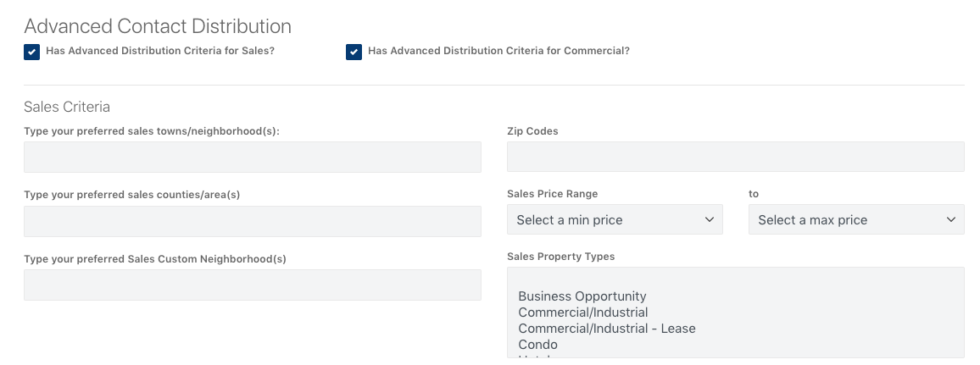The image size is (980, 365).
Task: Click the chevron arrow on max price selector
Action: click(950, 220)
